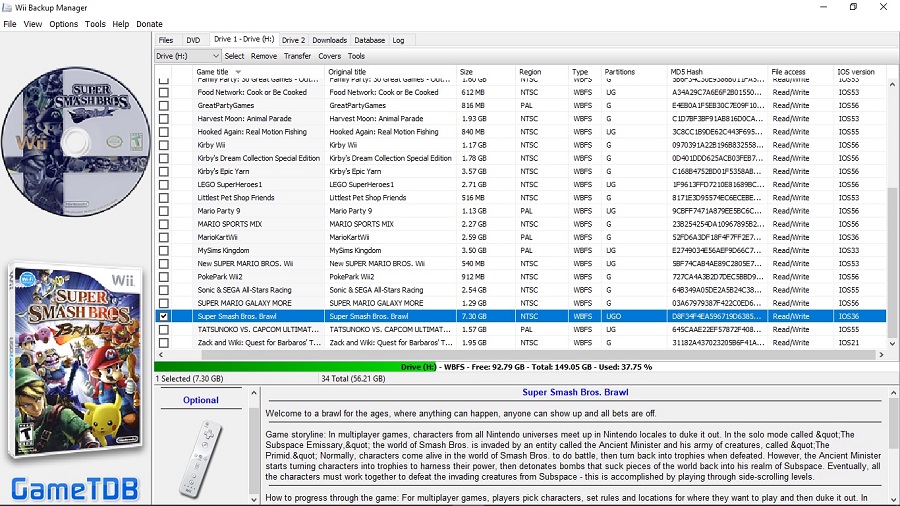Click the description panel scroll down arrow

tap(893, 499)
